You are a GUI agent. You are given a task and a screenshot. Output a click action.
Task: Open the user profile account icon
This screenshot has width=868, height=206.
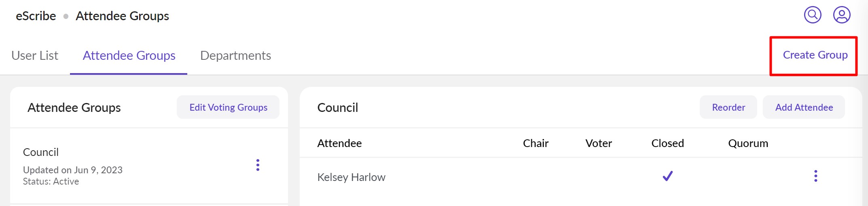click(842, 15)
